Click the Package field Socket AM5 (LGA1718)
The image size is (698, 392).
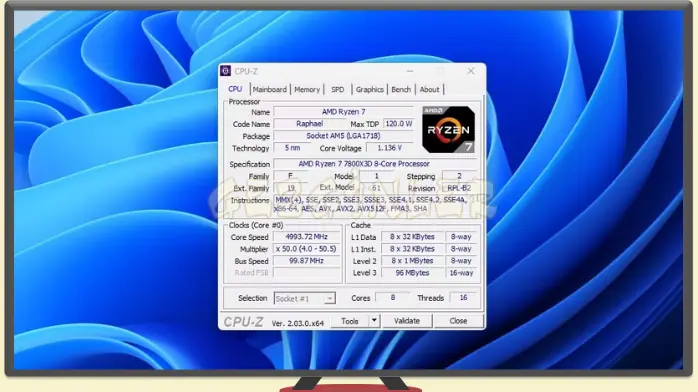coord(344,136)
